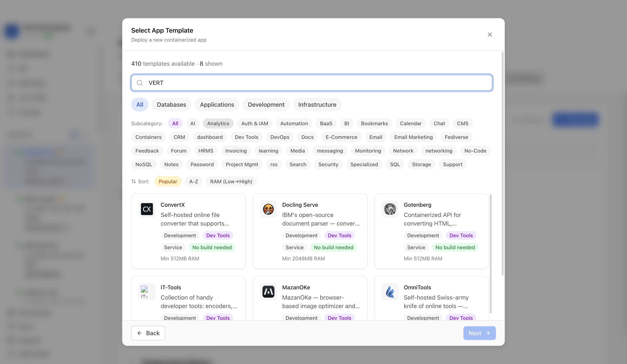627x364 pixels.
Task: Click the dialog's outer scrollbar
Action: [x=502, y=164]
